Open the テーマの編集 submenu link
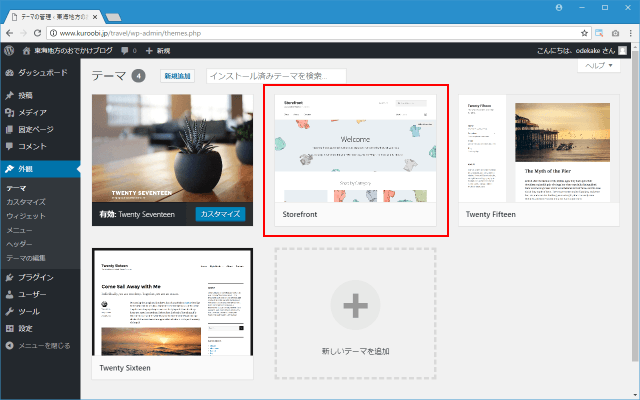This screenshot has height=400, width=640. click(x=26, y=258)
